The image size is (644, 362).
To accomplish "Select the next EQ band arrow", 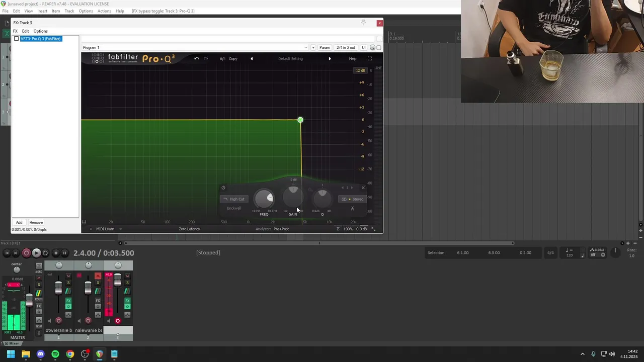I will click(x=352, y=188).
